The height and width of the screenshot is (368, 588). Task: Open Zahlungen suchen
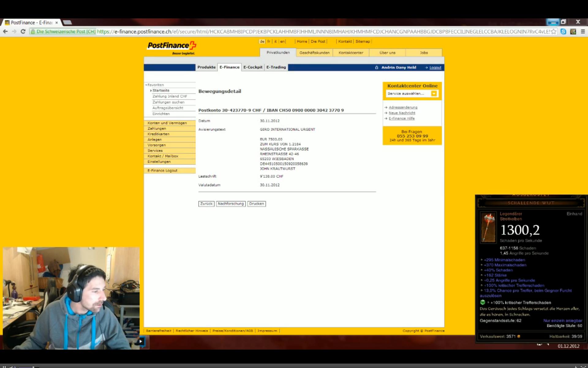click(168, 102)
